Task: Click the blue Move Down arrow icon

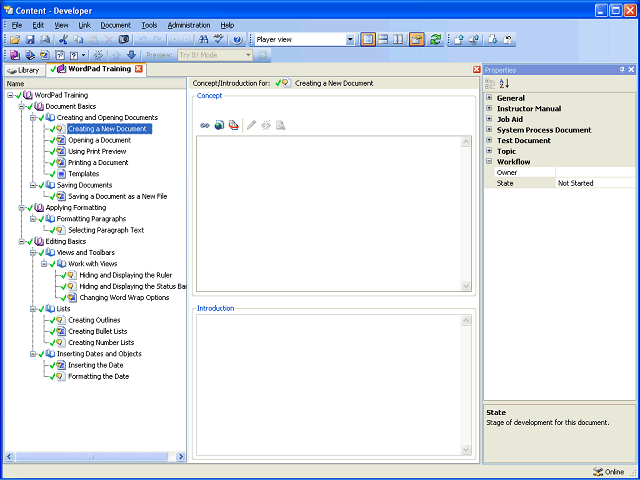Action: 131,55
